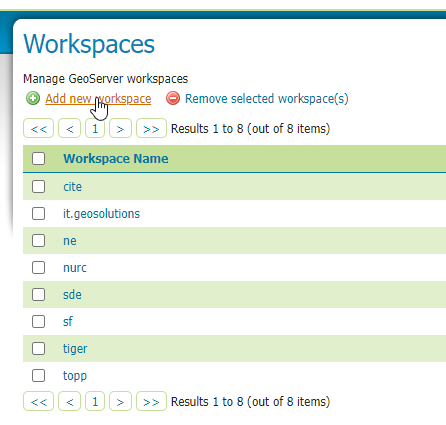Check the tiger workspace checkbox

click(38, 349)
